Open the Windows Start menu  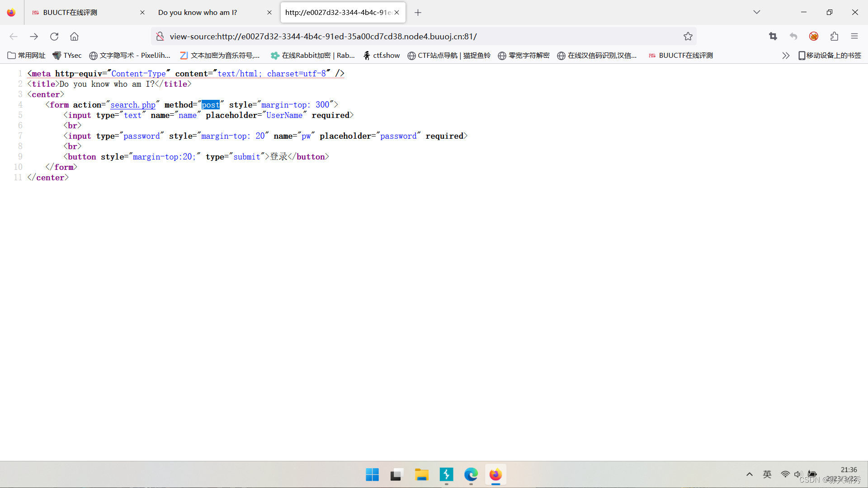click(372, 475)
